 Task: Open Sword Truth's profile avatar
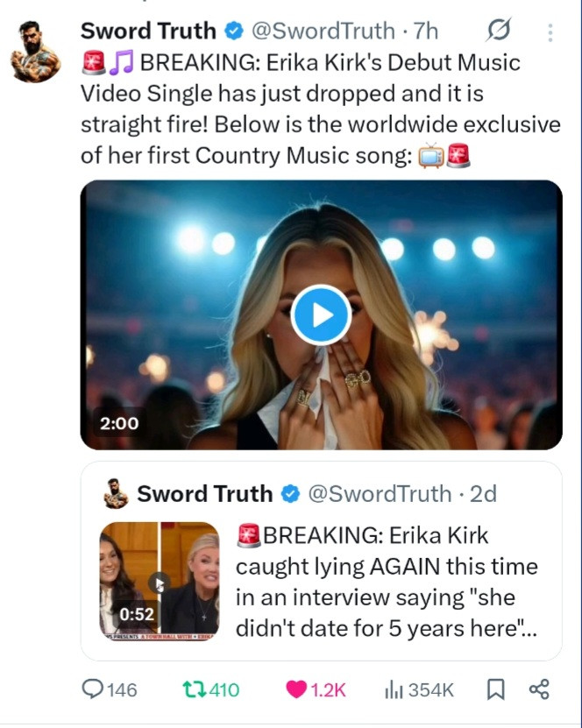pos(36,51)
